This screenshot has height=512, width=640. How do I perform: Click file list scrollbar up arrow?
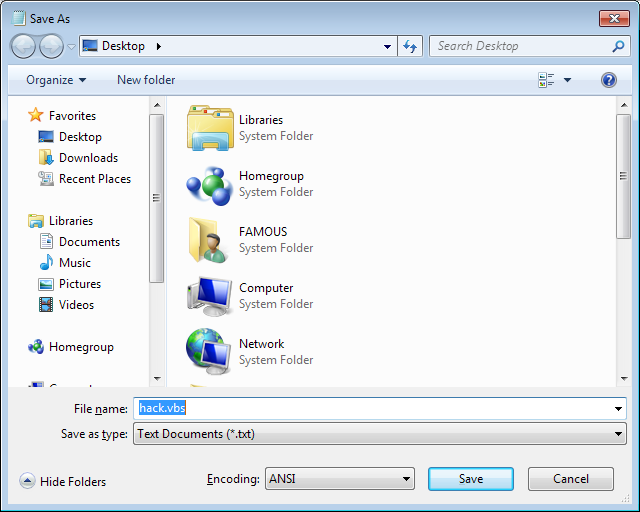624,105
